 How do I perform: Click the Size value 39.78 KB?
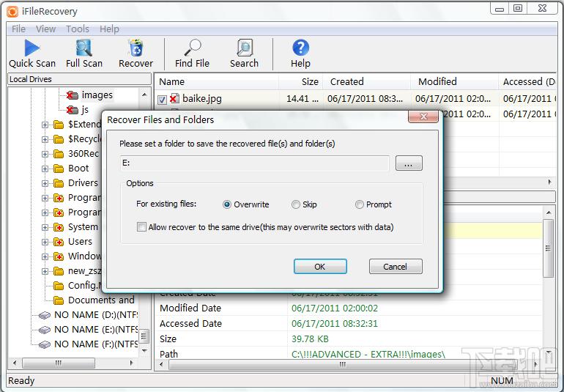pos(310,339)
